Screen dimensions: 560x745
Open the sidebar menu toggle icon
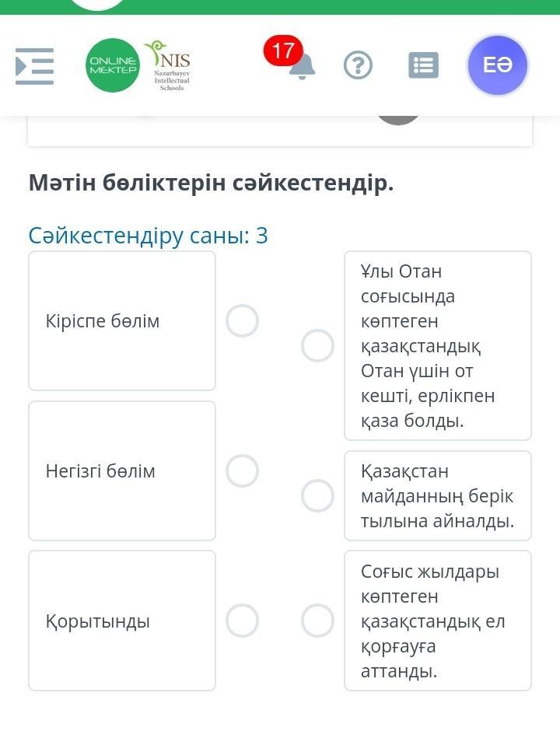pos(34,66)
